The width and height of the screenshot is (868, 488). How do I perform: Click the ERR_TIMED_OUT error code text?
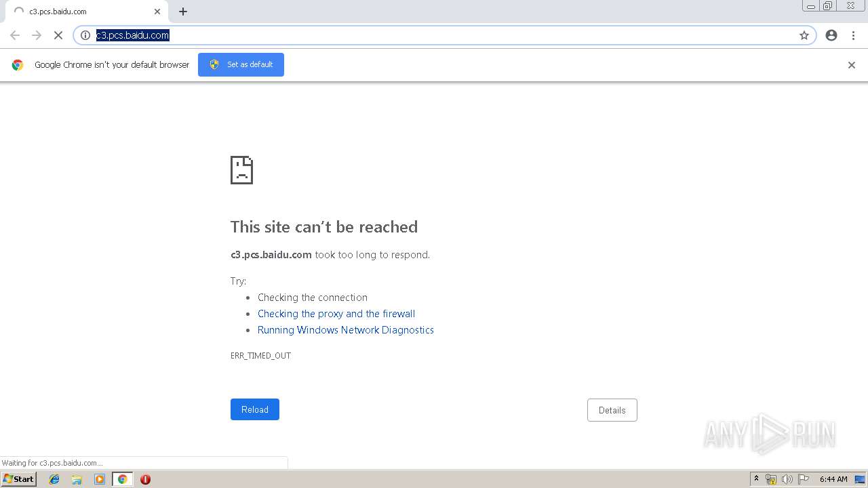click(x=260, y=356)
